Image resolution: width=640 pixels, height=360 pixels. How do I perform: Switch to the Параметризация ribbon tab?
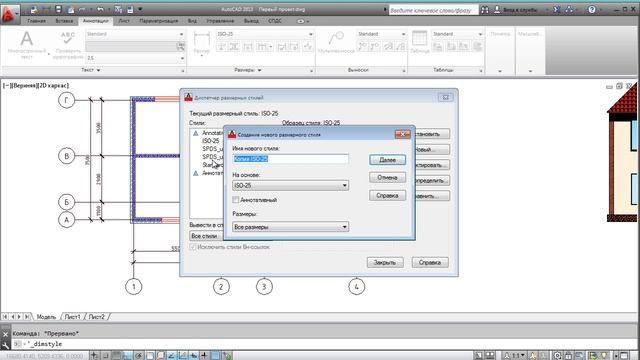point(159,21)
